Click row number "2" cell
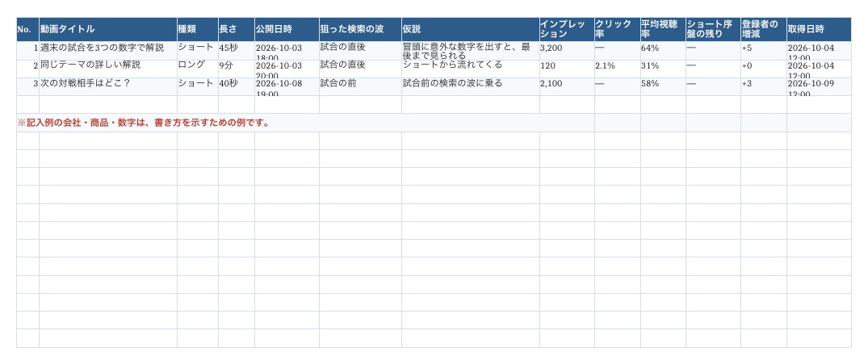 [27, 69]
